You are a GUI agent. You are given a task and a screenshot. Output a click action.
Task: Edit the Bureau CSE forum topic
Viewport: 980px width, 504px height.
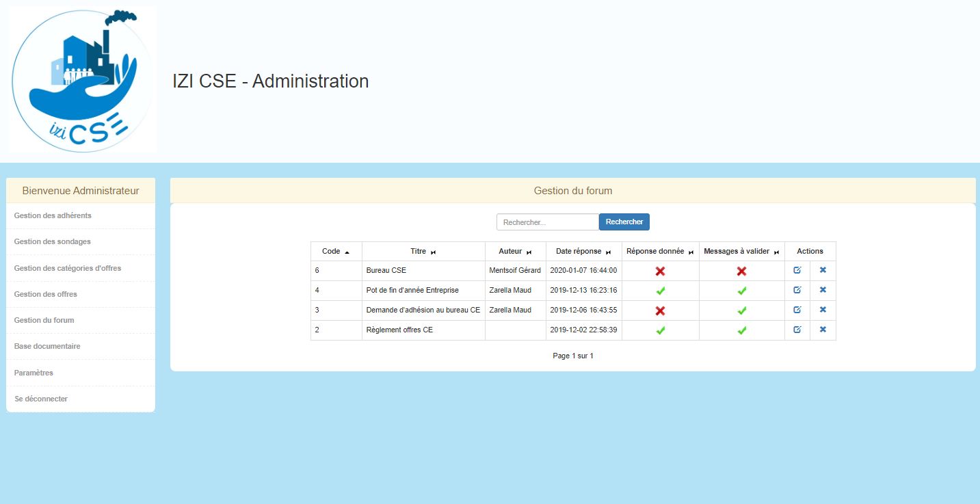(x=797, y=270)
